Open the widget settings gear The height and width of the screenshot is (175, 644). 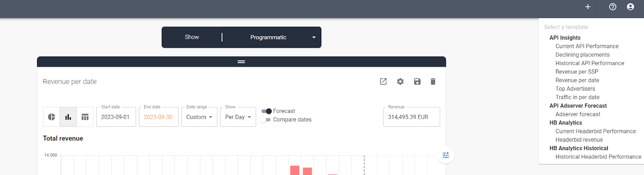(x=400, y=81)
